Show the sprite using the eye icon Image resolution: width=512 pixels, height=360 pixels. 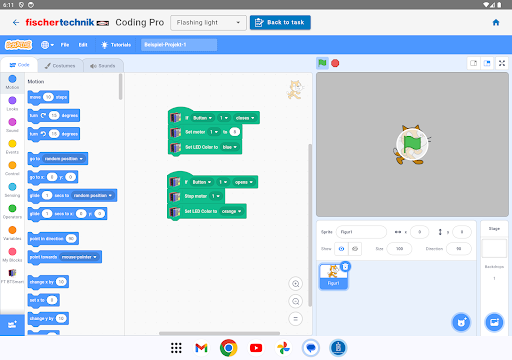341,249
